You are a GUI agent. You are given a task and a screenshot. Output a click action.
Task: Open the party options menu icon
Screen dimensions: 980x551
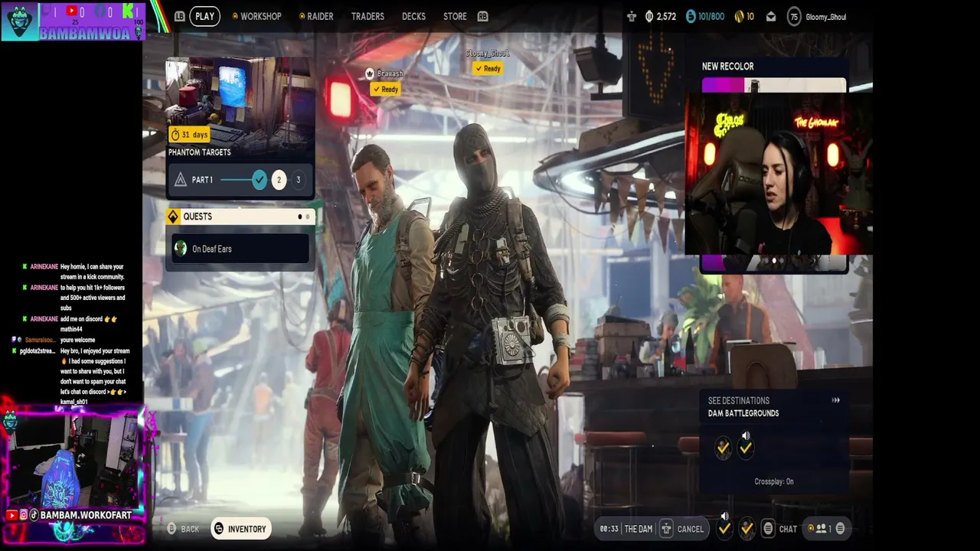click(840, 528)
